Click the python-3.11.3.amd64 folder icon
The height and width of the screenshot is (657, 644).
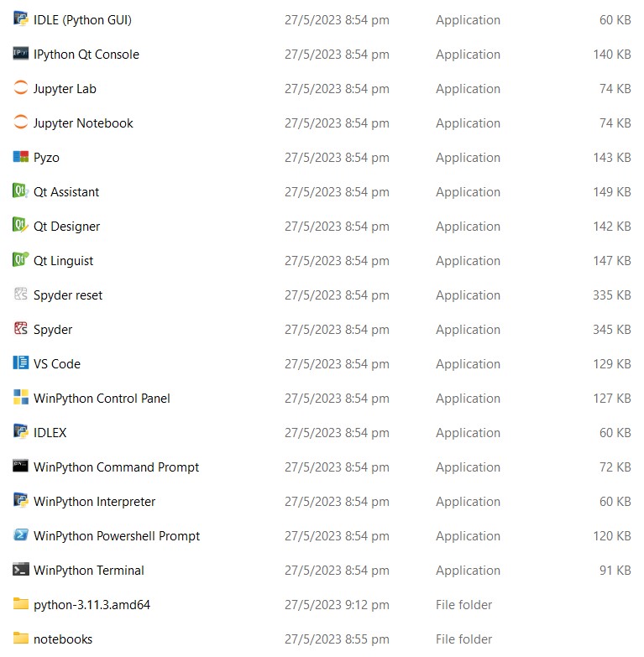20,604
